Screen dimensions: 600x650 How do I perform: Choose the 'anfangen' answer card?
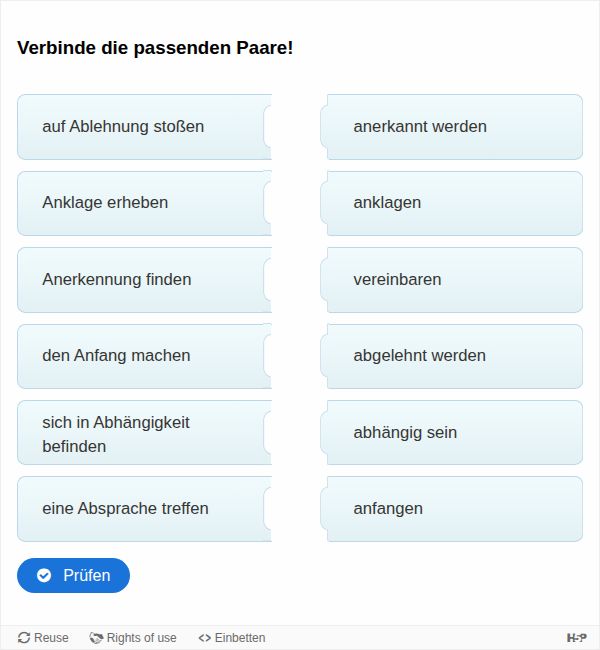pos(454,509)
